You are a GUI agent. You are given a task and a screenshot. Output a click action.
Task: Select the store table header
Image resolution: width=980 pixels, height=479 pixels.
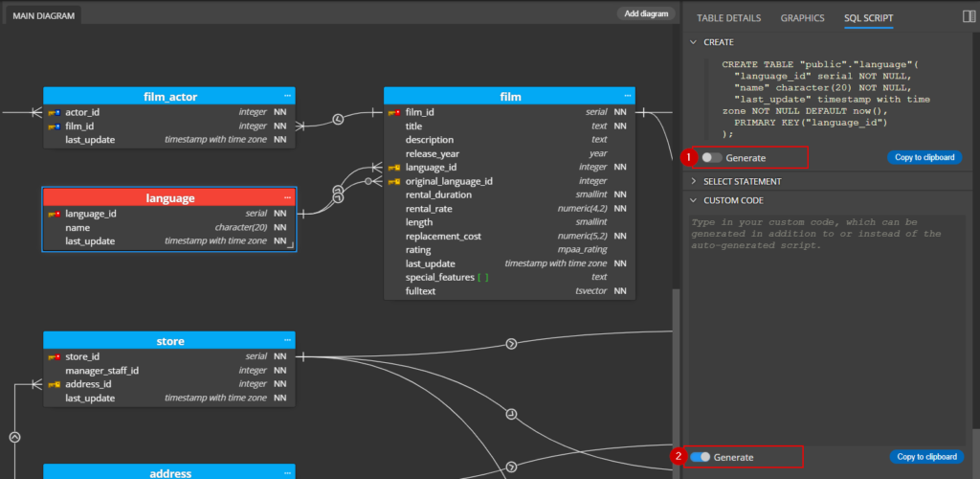[170, 341]
